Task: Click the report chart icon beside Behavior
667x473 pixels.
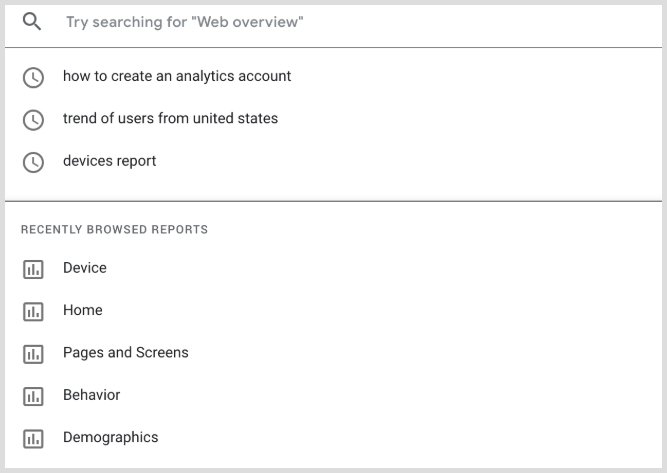Action: pyautogui.click(x=33, y=396)
